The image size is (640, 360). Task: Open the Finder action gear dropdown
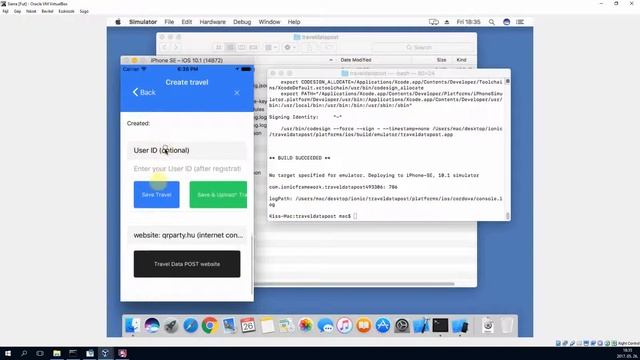click(290, 47)
